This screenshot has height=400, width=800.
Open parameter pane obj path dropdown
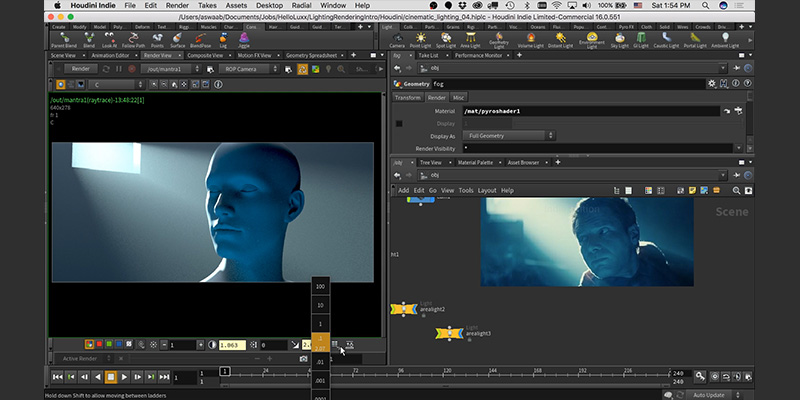(722, 68)
